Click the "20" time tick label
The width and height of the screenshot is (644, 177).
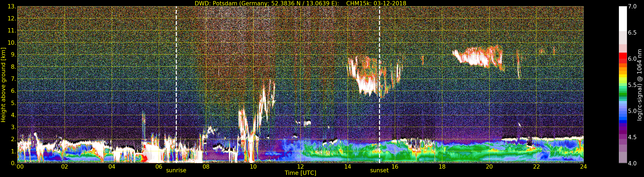point(489,167)
